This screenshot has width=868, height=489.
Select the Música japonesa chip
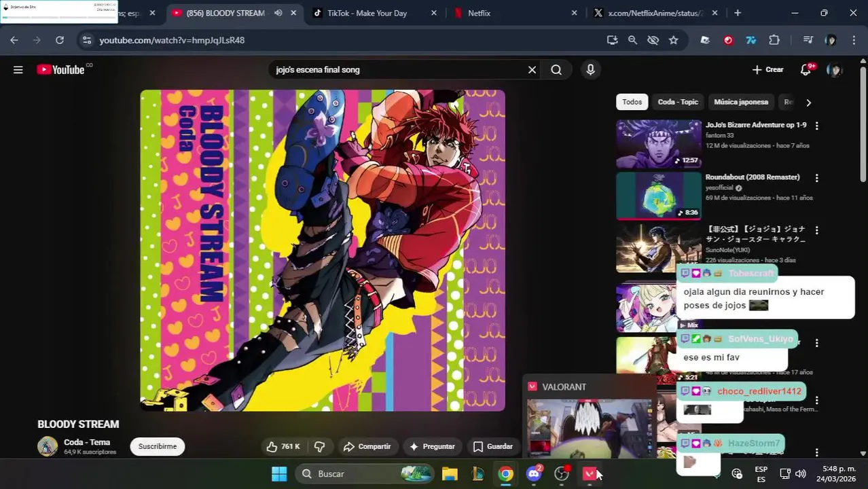click(741, 102)
